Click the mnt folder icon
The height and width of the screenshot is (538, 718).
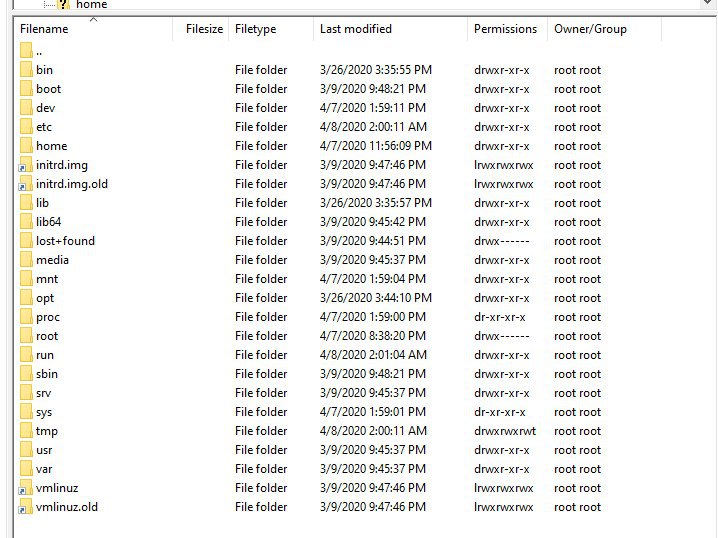click(26, 279)
